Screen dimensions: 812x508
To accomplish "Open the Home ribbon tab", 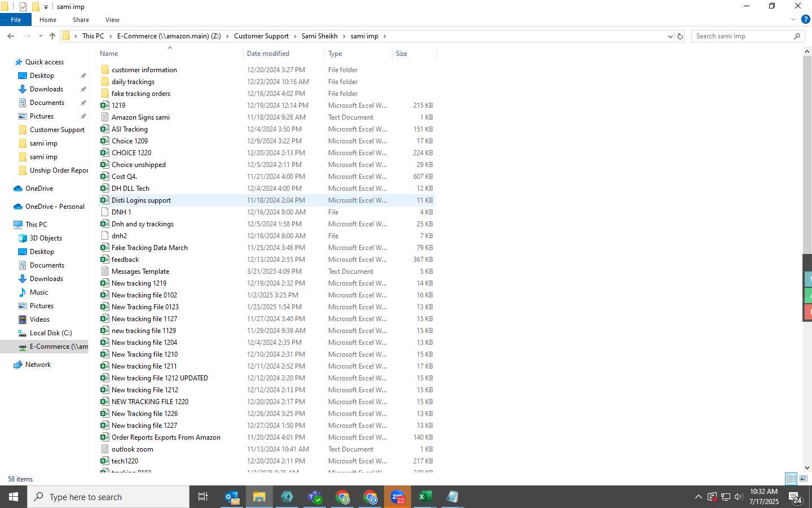I will coord(48,20).
